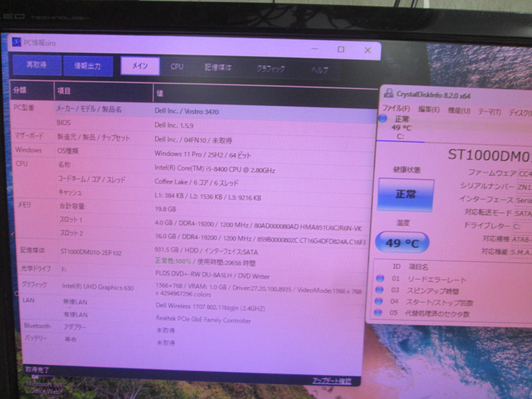The image size is (532, 399).
Task: Click the 49 °C temperature button in CrystalDiskInfo
Action: [x=402, y=243]
